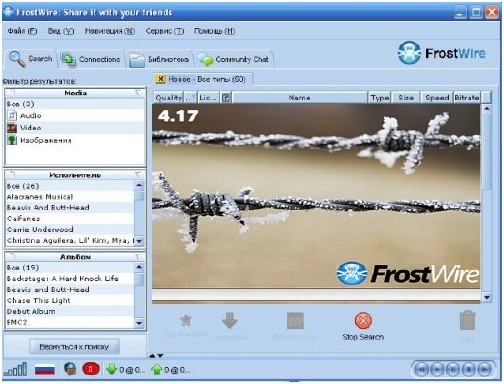Click the grayed-out browse host icon
The image size is (504, 384).
pos(295,321)
